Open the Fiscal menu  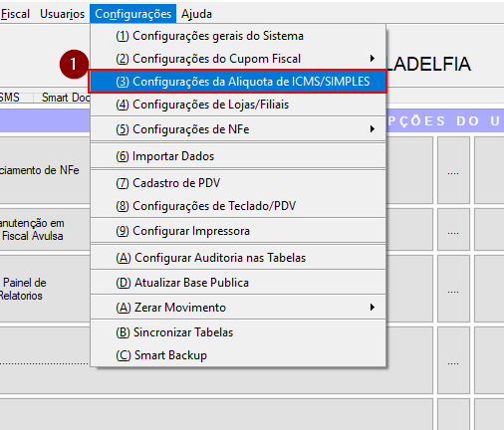[15, 14]
